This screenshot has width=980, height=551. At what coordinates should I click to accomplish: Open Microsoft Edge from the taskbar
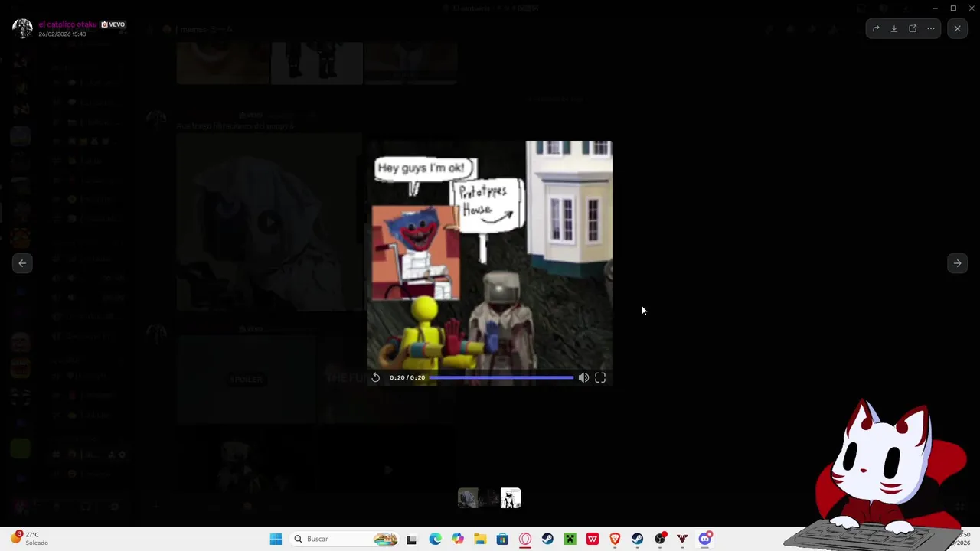coord(435,539)
